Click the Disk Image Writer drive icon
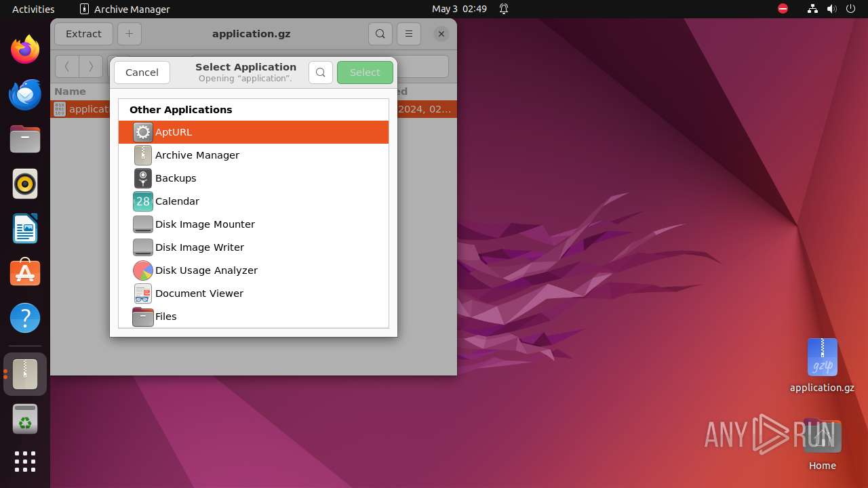Viewport: 868px width, 488px height. pyautogui.click(x=143, y=247)
